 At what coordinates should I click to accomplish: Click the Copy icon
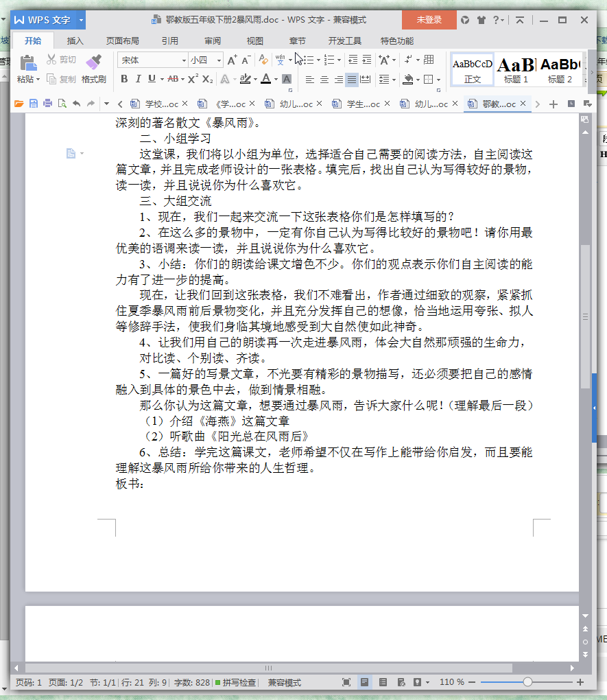51,79
